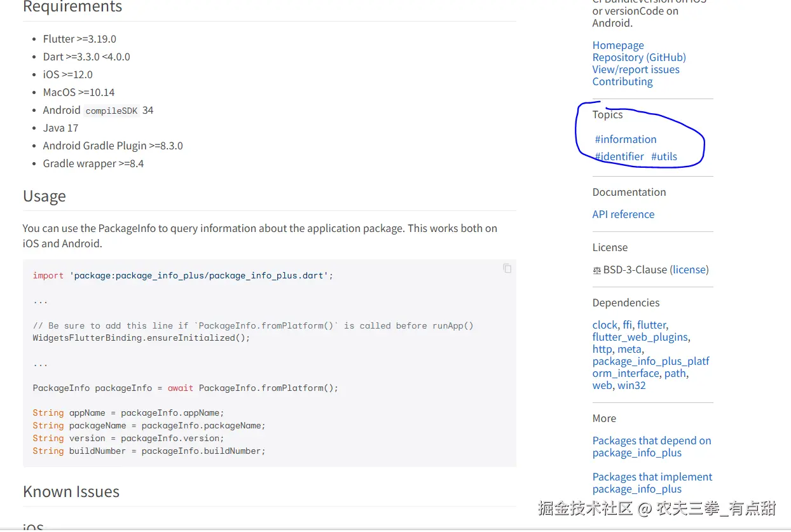Viewport: 791px width, 532px height.
Task: Open the web dependency
Action: click(602, 385)
